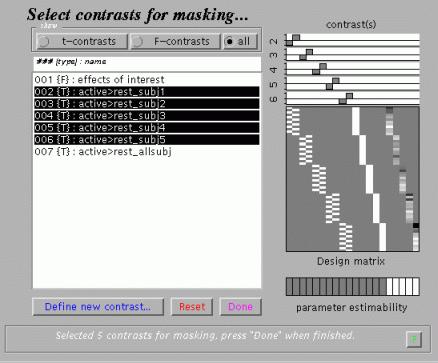Select contrast 005 active>rest_subj4
The width and height of the screenshot is (438, 363).
[x=147, y=128]
